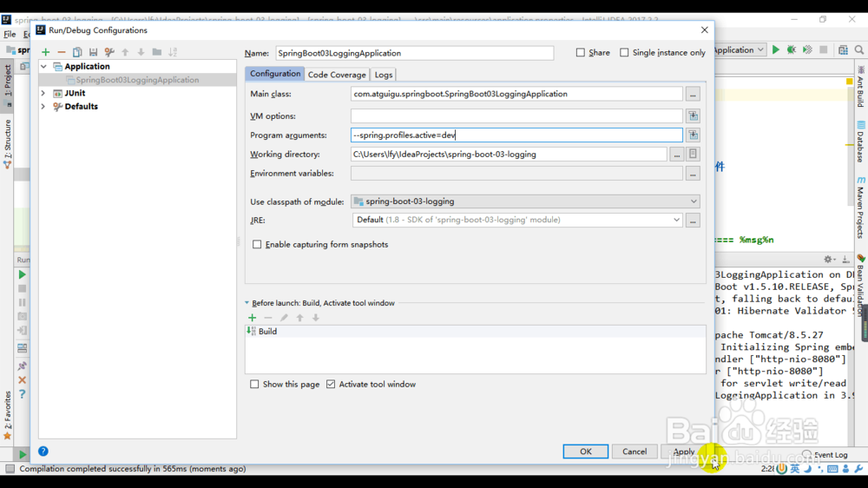Remove configuration with minus icon
The width and height of the screenshot is (868, 488).
pos(62,52)
